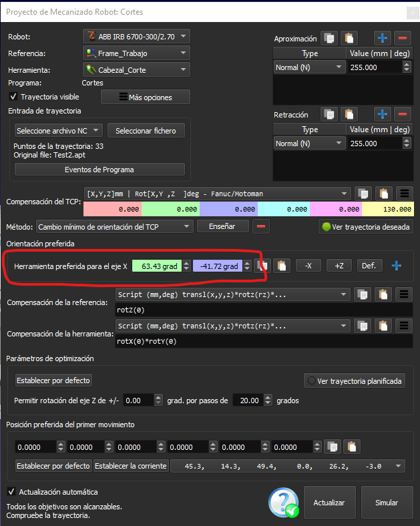The width and height of the screenshot is (420, 526).
Task: Click the blue plus icon in Aproximación
Action: click(x=383, y=38)
